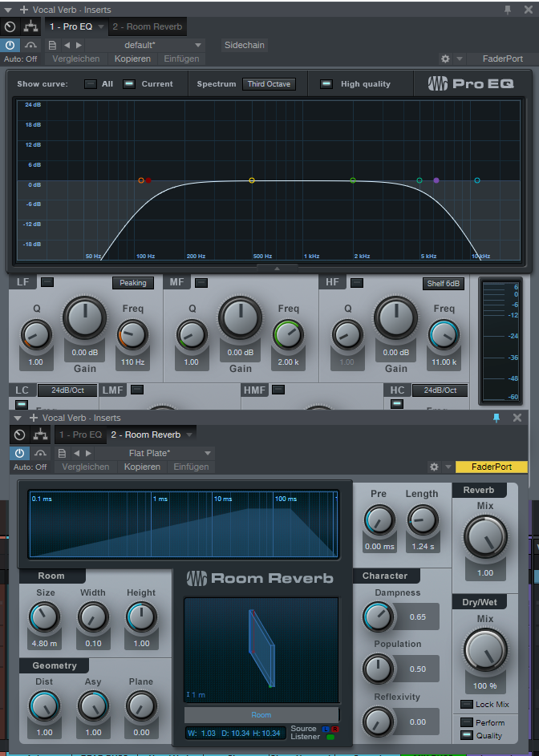Switch to 2 - Room Reverb tab in top window

(148, 26)
